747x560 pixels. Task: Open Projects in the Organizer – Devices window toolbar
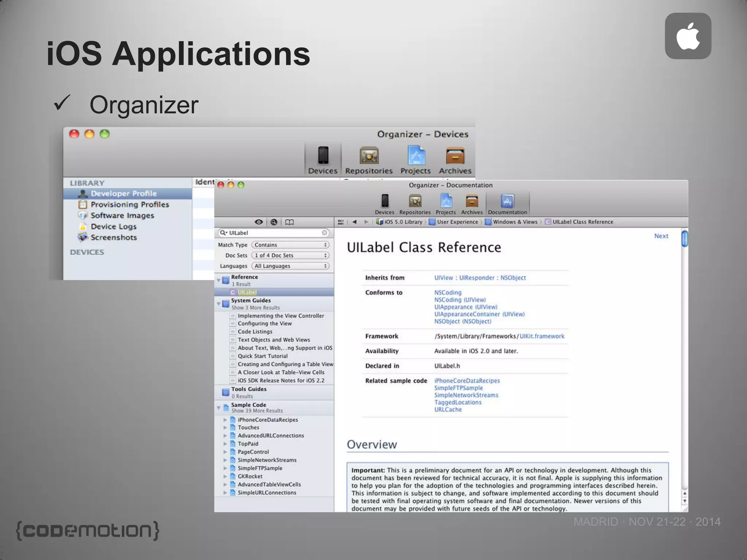[x=415, y=160]
